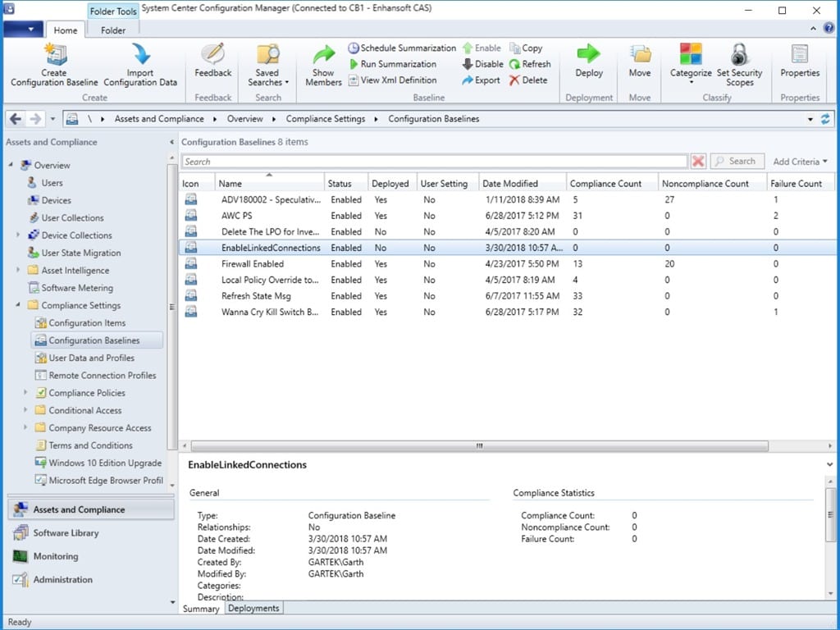Switch to the Software Library workspace

coord(90,533)
